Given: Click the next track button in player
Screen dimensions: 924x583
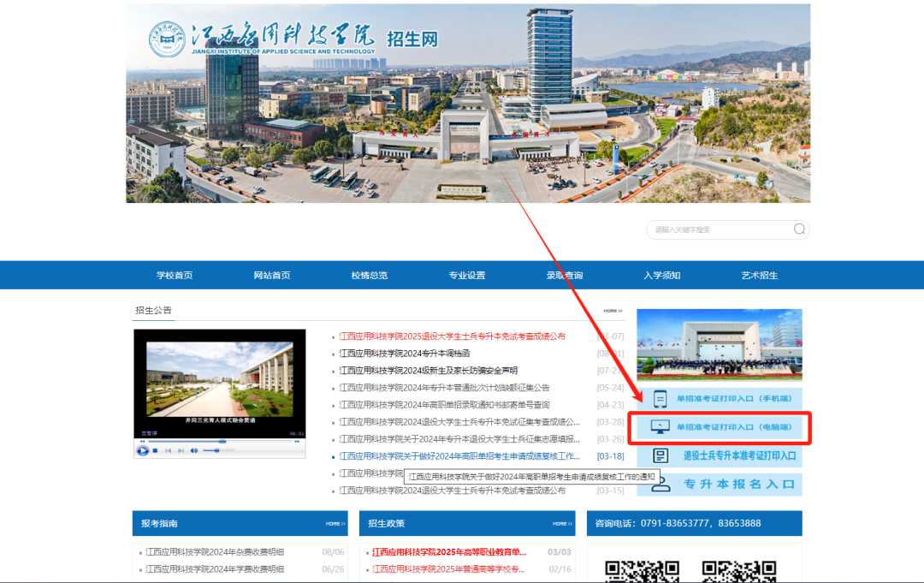Looking at the screenshot, I should (181, 450).
